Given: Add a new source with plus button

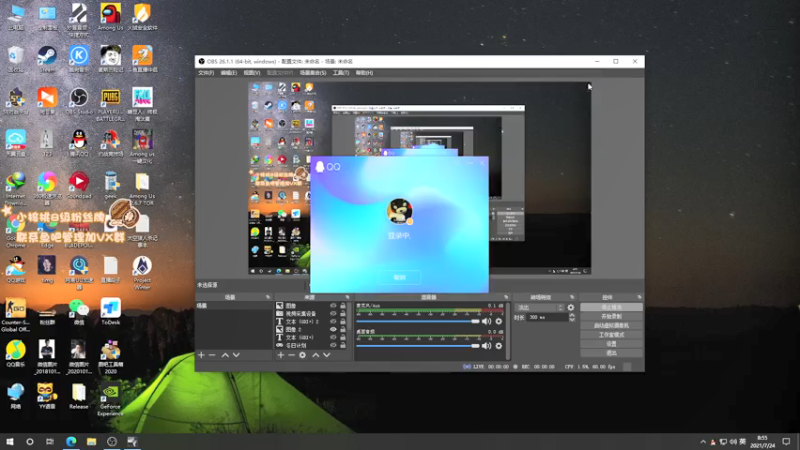Looking at the screenshot, I should tap(280, 355).
